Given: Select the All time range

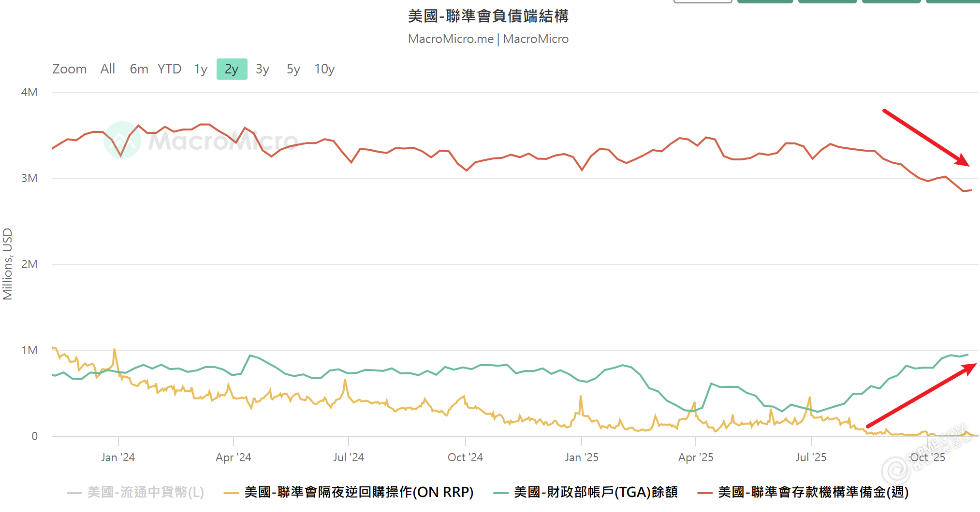Looking at the screenshot, I should pyautogui.click(x=107, y=69).
